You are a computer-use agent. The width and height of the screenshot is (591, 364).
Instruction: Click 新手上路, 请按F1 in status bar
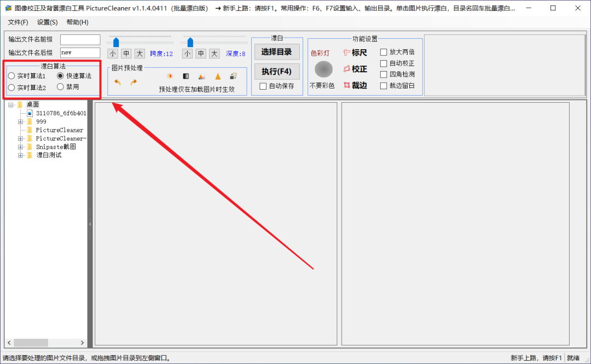pyautogui.click(x=536, y=358)
